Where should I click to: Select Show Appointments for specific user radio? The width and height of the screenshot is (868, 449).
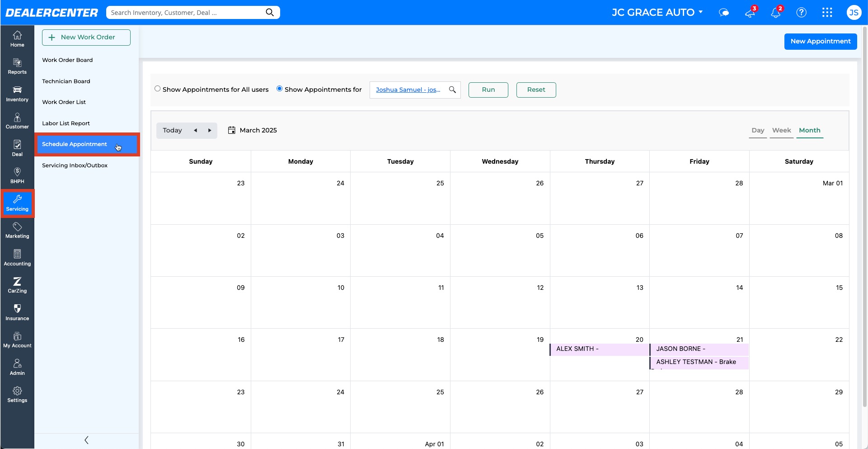[x=280, y=89]
